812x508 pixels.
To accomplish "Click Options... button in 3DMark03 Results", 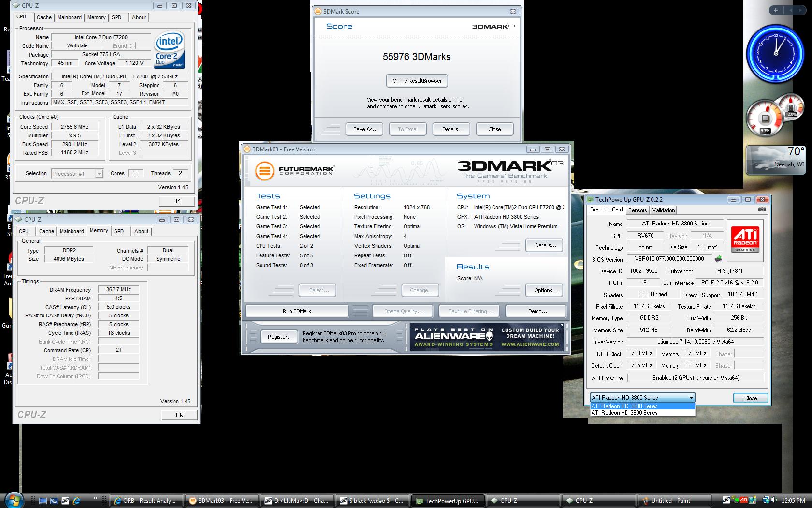I will [544, 290].
